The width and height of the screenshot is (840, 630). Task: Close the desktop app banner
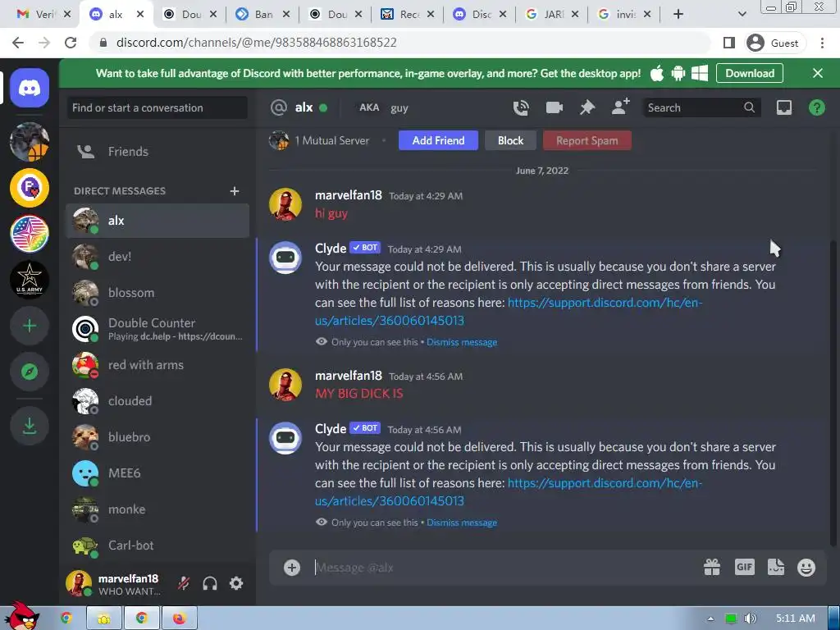click(x=818, y=73)
